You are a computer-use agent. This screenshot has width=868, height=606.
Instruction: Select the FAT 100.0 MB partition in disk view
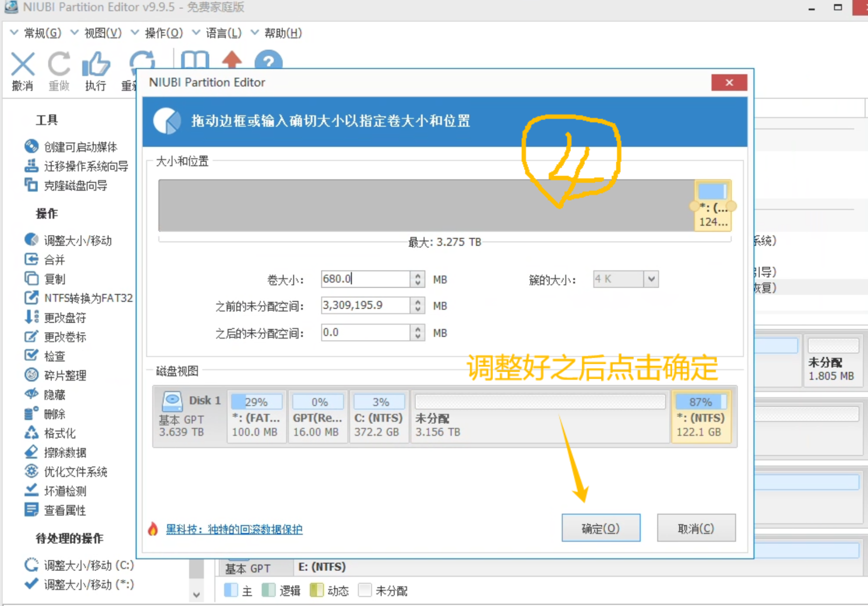tap(256, 416)
